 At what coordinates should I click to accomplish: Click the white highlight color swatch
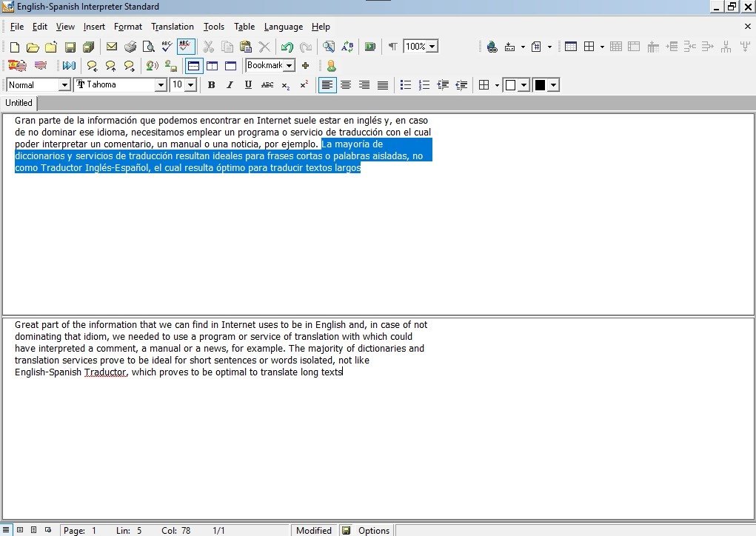[510, 85]
